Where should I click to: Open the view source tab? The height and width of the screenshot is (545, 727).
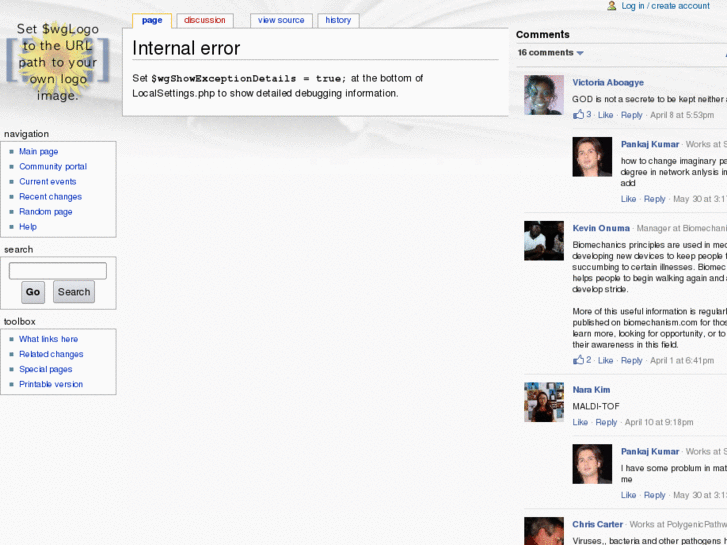click(281, 20)
